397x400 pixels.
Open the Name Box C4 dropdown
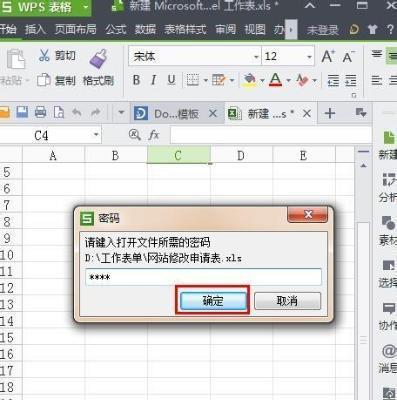(96, 135)
